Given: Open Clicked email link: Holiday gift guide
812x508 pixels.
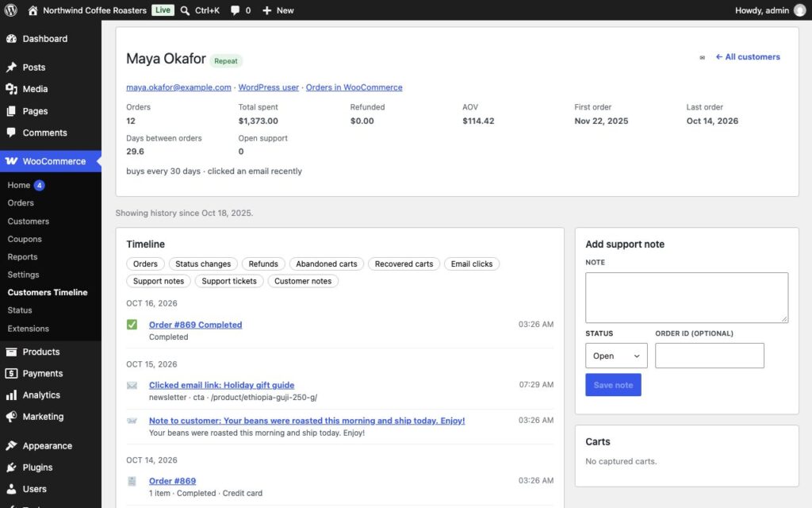Looking at the screenshot, I should pyautogui.click(x=222, y=385).
